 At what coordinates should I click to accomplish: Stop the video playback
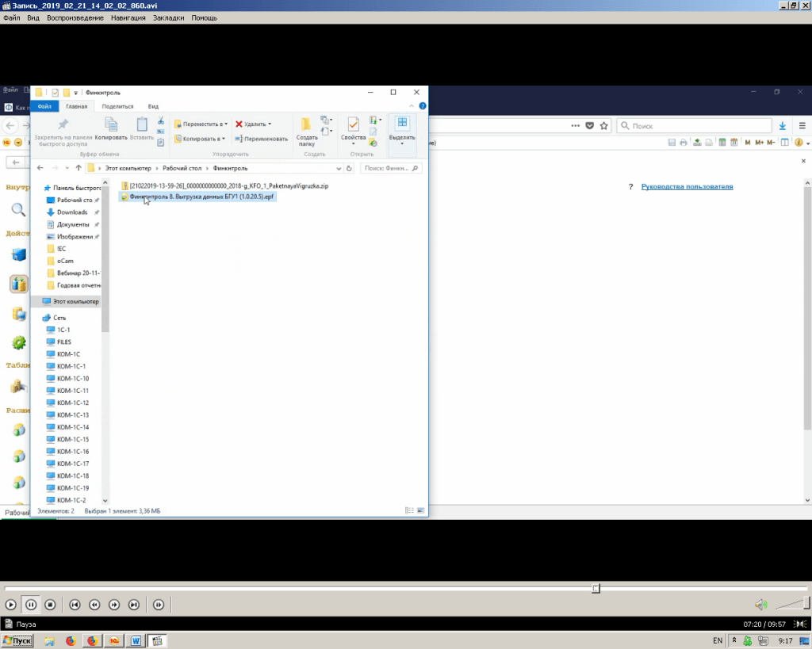coord(50,605)
